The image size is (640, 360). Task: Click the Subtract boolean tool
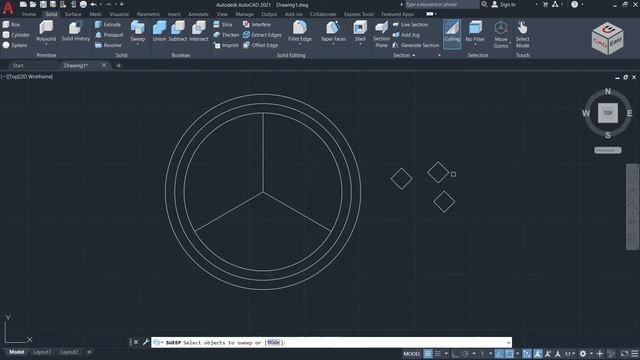[x=178, y=31]
